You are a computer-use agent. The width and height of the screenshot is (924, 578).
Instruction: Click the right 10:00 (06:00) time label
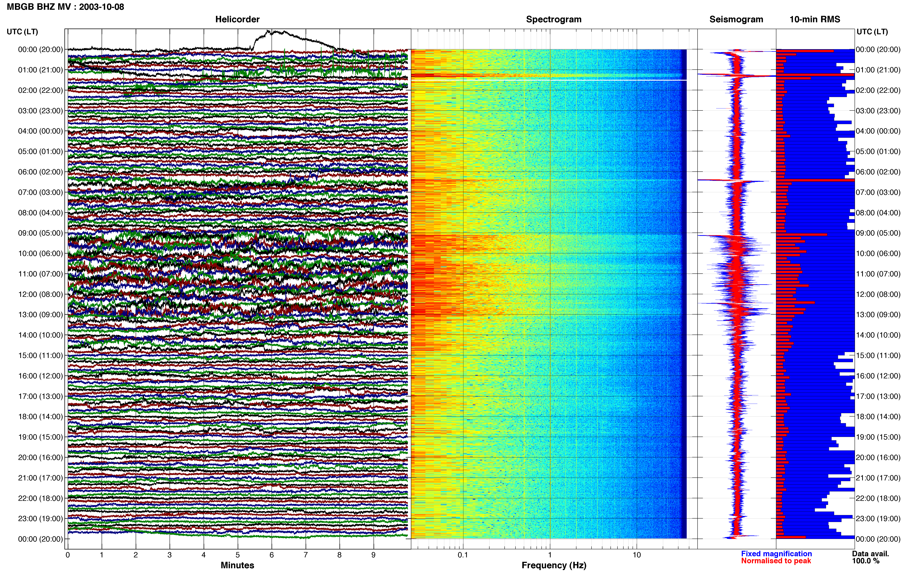pyautogui.click(x=878, y=253)
